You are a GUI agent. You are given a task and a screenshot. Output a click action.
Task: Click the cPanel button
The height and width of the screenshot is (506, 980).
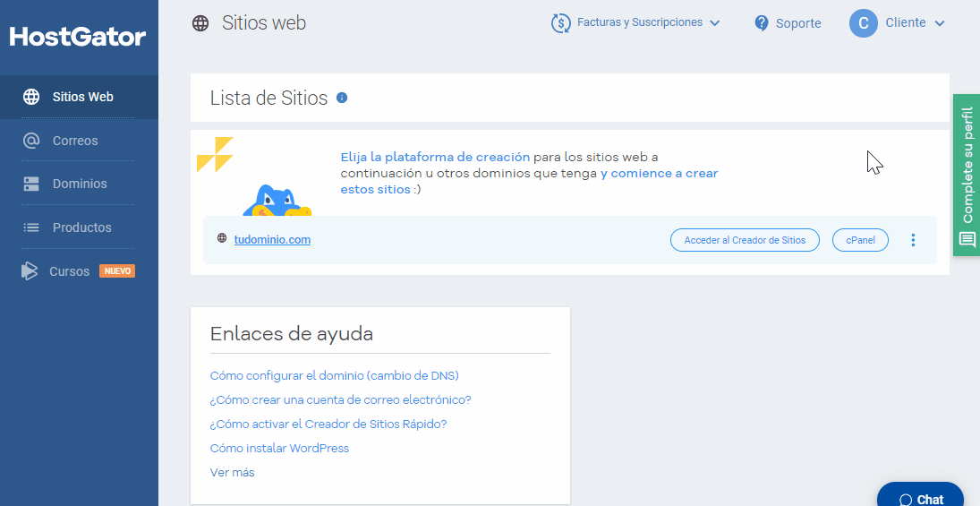(860, 240)
